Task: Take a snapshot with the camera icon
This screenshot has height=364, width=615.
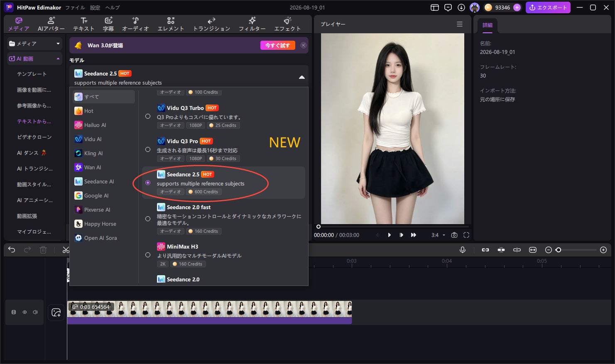Action: coord(454,235)
